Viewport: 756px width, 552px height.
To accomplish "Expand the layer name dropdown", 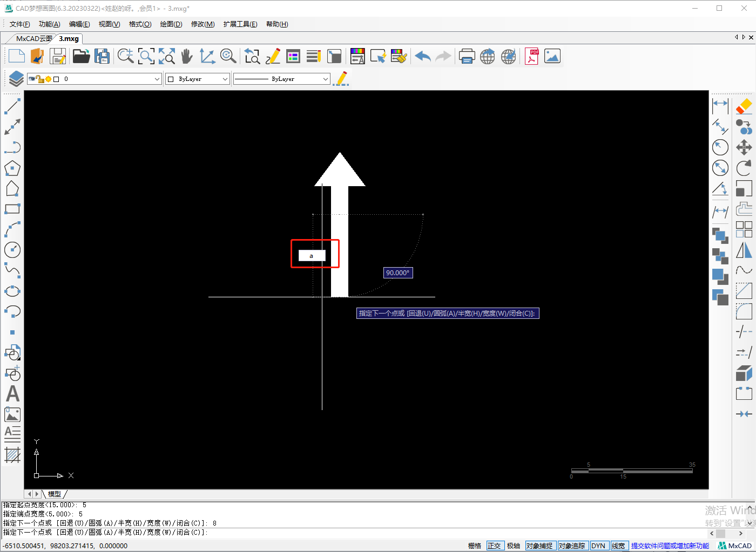I will tap(157, 79).
